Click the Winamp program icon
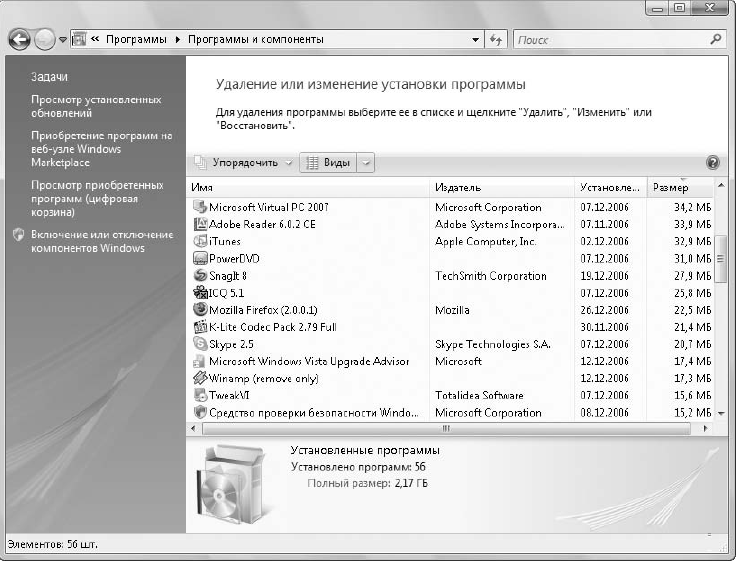This screenshot has width=736, height=562. (x=200, y=378)
